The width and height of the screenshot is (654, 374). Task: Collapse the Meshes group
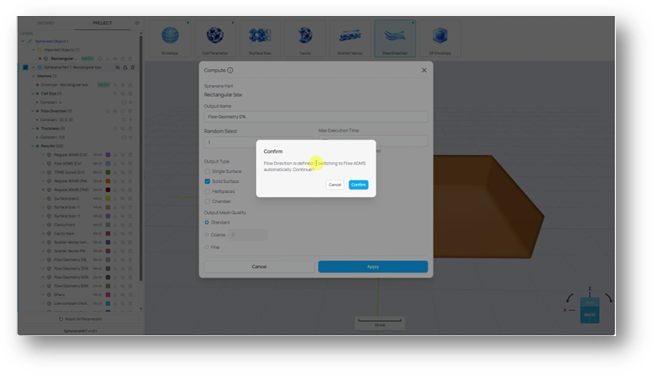coord(33,76)
